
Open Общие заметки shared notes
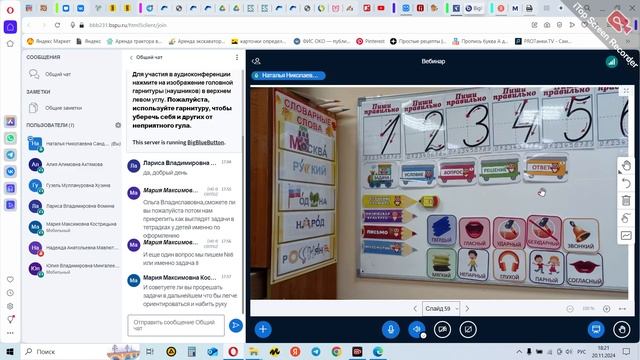coord(72,108)
